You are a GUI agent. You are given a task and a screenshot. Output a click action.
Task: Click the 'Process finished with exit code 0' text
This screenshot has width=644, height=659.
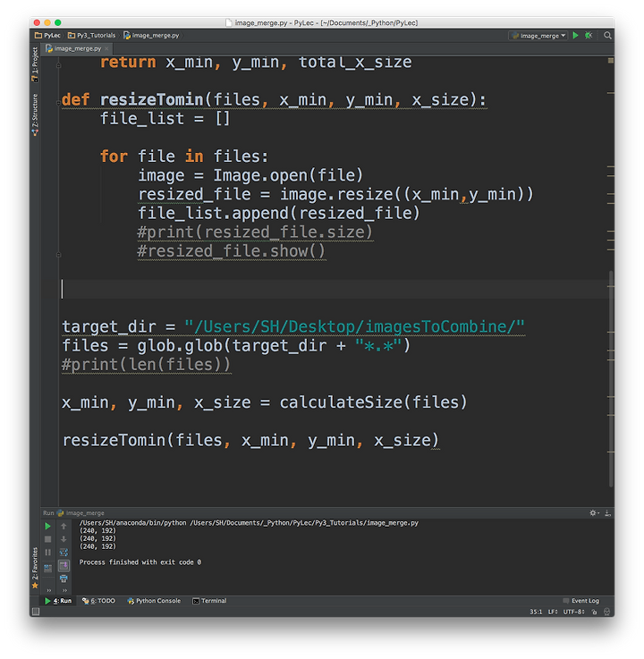pos(140,562)
